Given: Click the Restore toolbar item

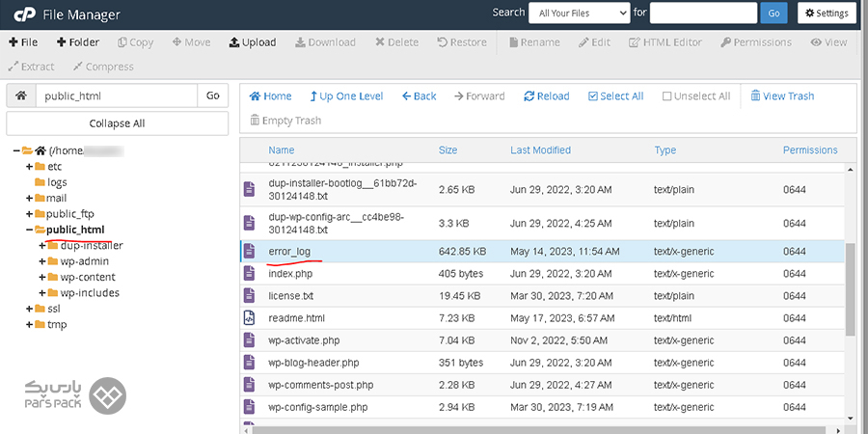Looking at the screenshot, I should pos(462,42).
